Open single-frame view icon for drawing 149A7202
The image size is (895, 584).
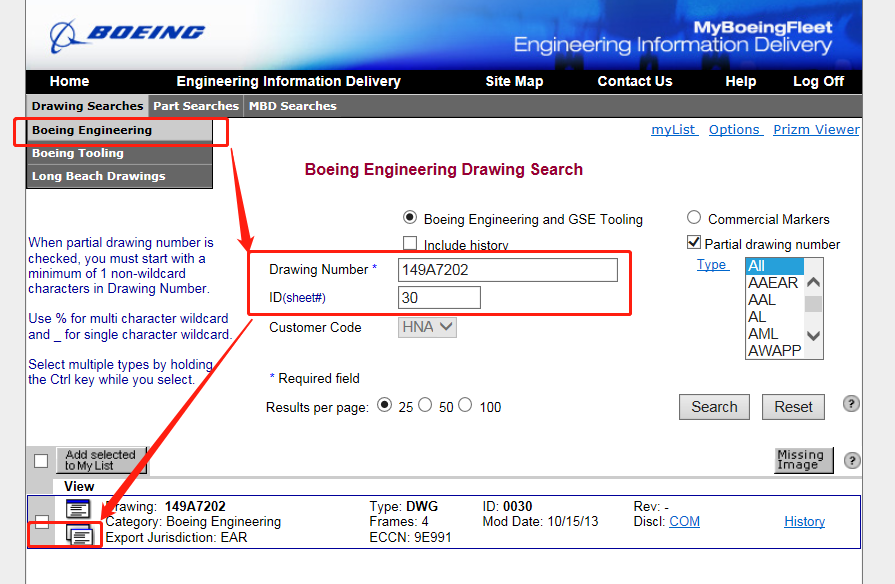click(78, 508)
